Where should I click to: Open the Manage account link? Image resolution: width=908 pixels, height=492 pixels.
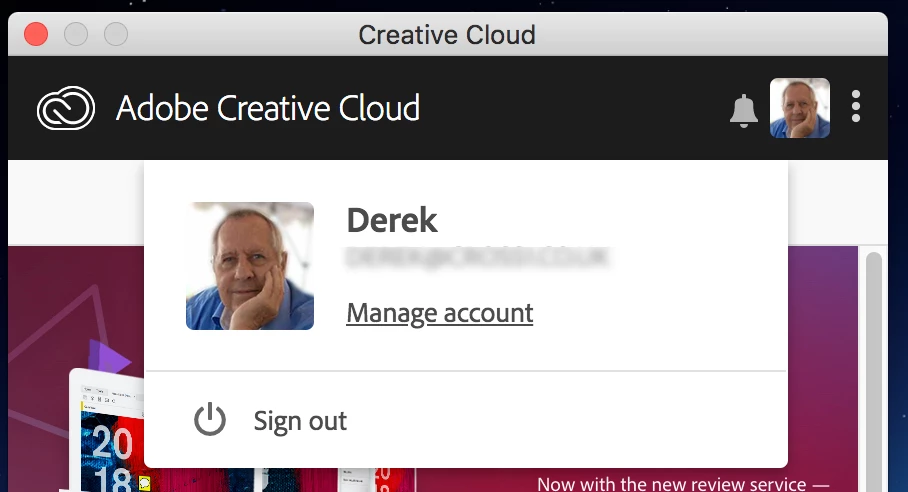click(440, 313)
